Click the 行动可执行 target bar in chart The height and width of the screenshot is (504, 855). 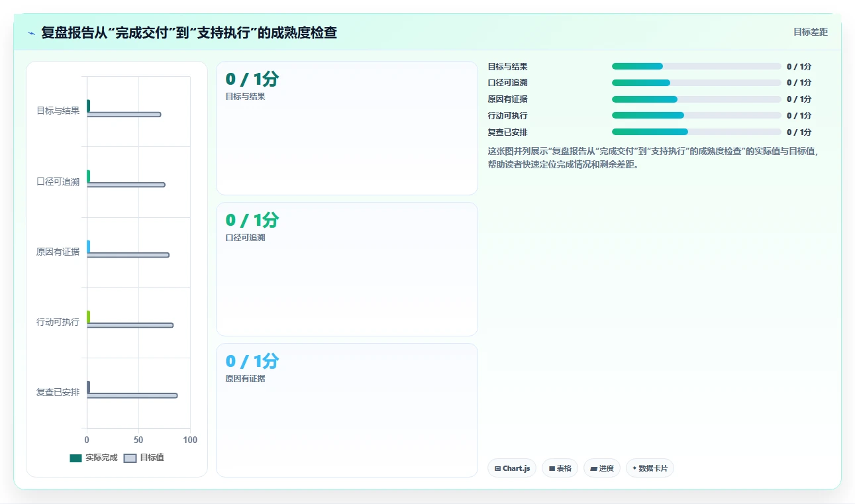click(x=130, y=325)
